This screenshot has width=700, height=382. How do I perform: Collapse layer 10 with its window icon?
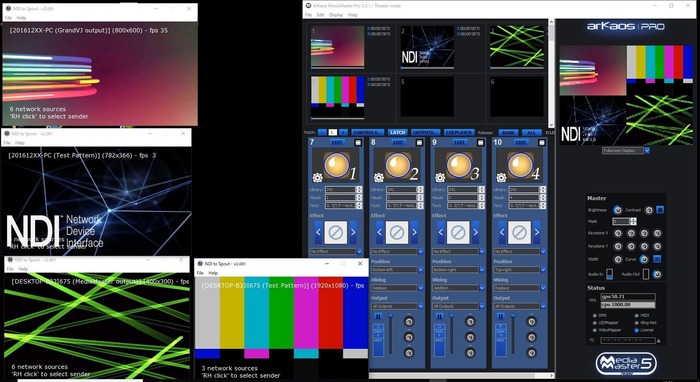[542, 142]
